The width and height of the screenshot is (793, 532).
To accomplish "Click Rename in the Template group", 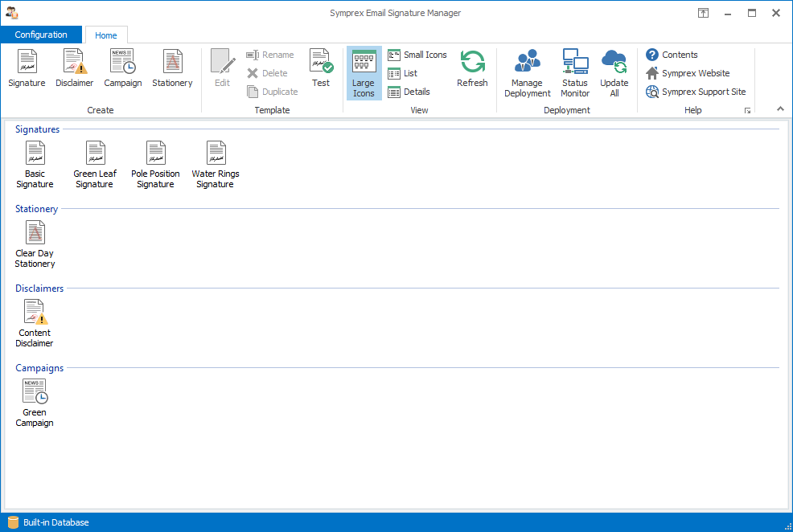I will tap(270, 55).
